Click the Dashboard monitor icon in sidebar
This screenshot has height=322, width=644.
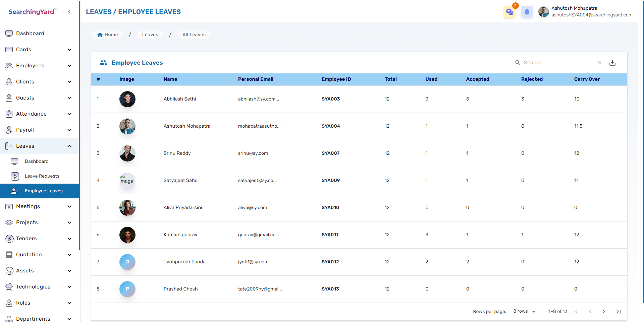(x=9, y=34)
